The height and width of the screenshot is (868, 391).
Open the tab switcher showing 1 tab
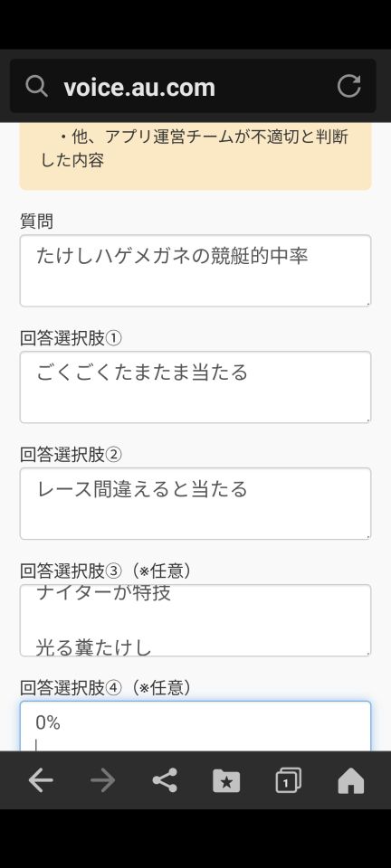pos(289,780)
